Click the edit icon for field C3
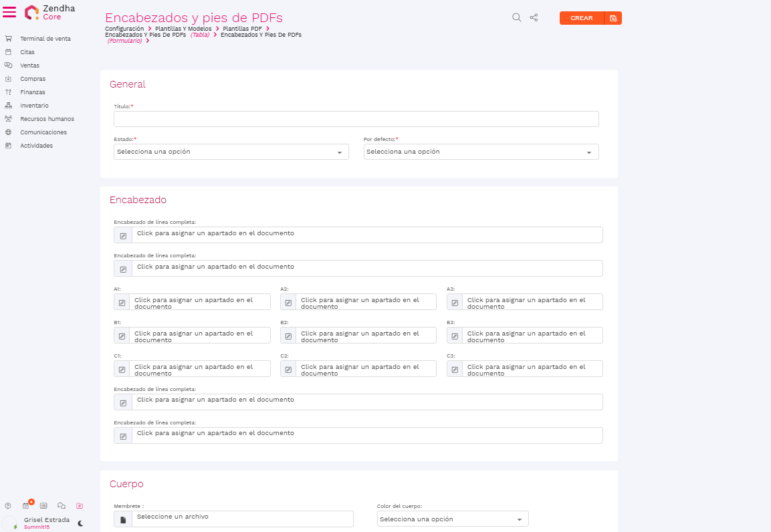Viewport: 771px width, 532px height. tap(455, 369)
